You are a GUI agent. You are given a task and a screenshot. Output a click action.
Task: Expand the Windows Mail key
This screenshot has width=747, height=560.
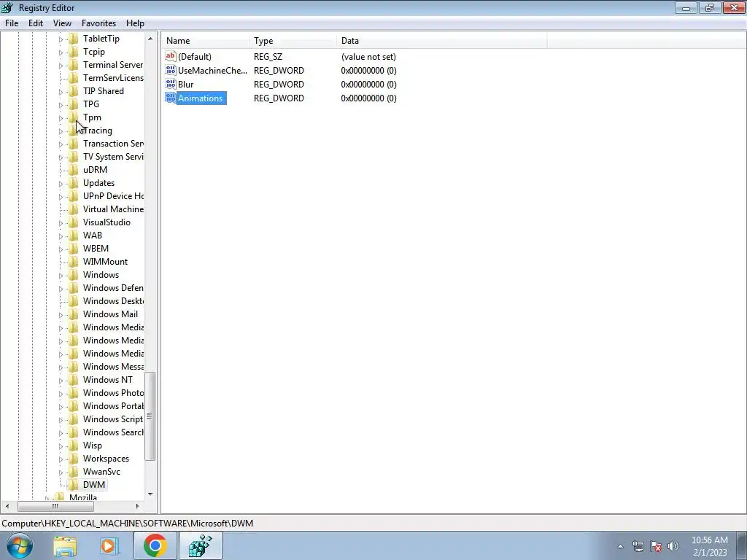61,315
